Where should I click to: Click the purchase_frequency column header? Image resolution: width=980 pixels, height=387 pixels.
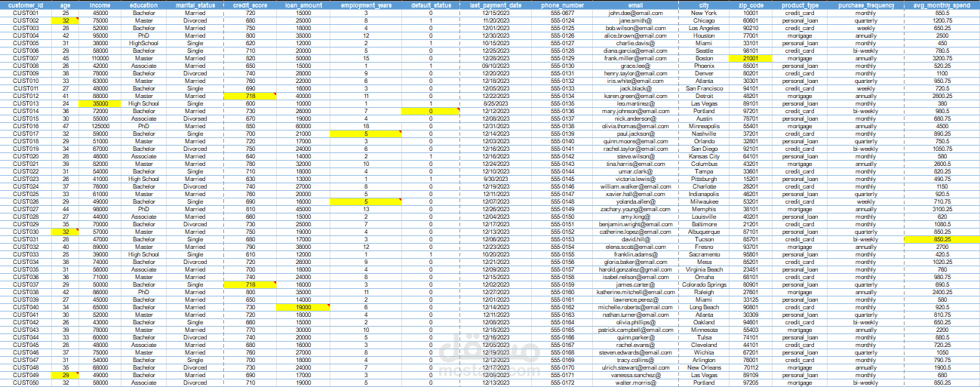865,5
